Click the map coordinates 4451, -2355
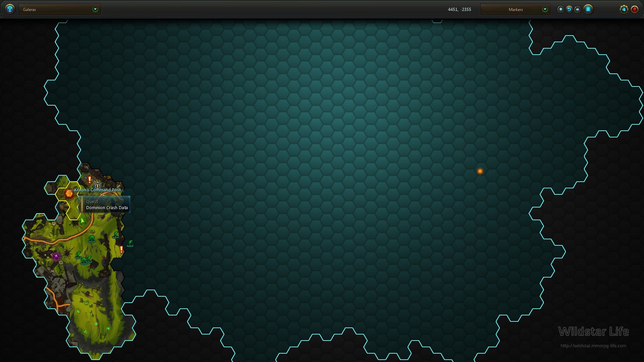 pos(459,9)
